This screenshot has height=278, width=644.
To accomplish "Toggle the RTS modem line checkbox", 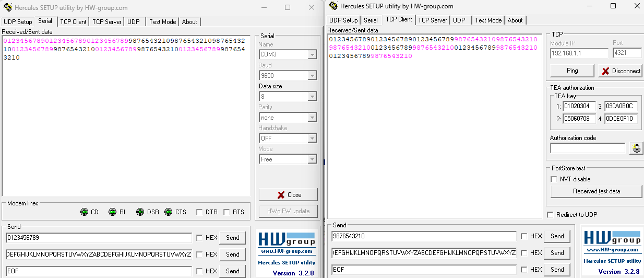I will point(226,212).
